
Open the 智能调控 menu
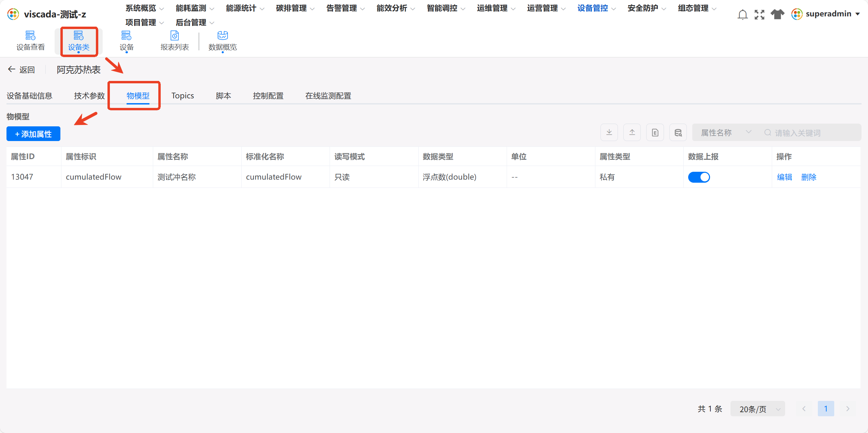point(446,8)
